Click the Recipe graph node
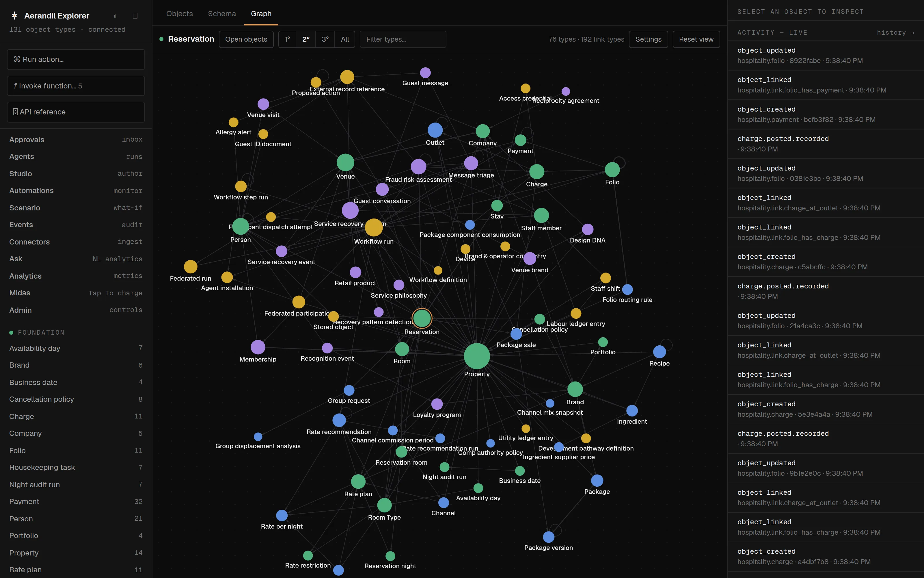This screenshot has width=924, height=578. pyautogui.click(x=660, y=351)
